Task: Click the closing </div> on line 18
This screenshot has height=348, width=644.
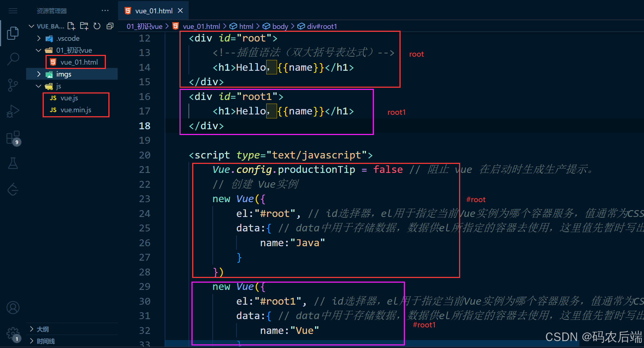Action: coord(206,126)
